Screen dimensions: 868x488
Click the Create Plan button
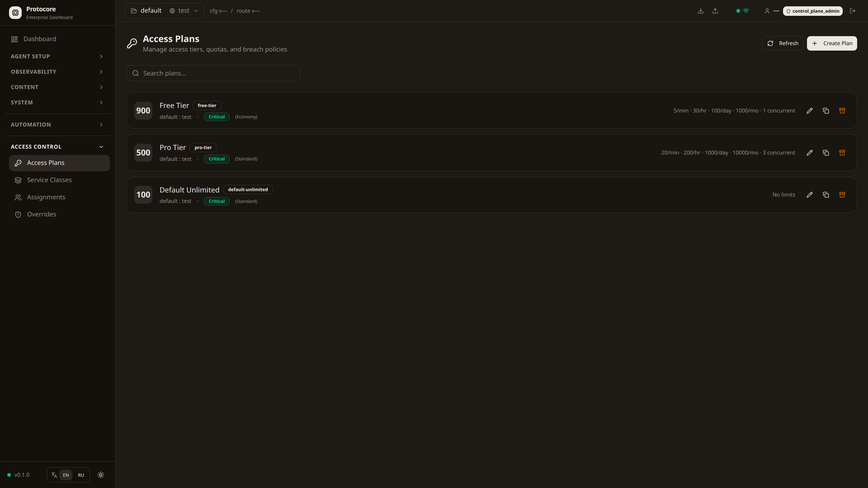[832, 43]
